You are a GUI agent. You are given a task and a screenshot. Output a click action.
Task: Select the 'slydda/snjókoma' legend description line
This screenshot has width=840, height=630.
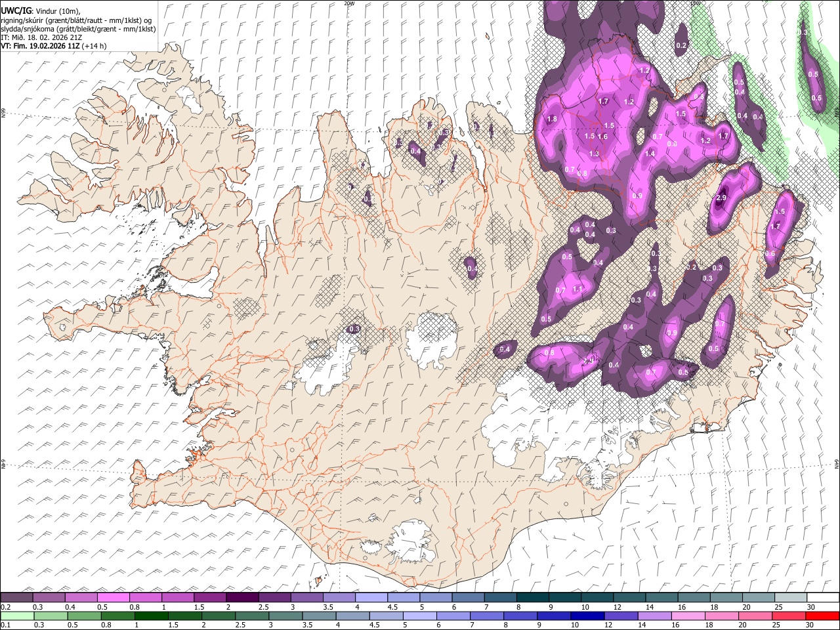[78, 29]
